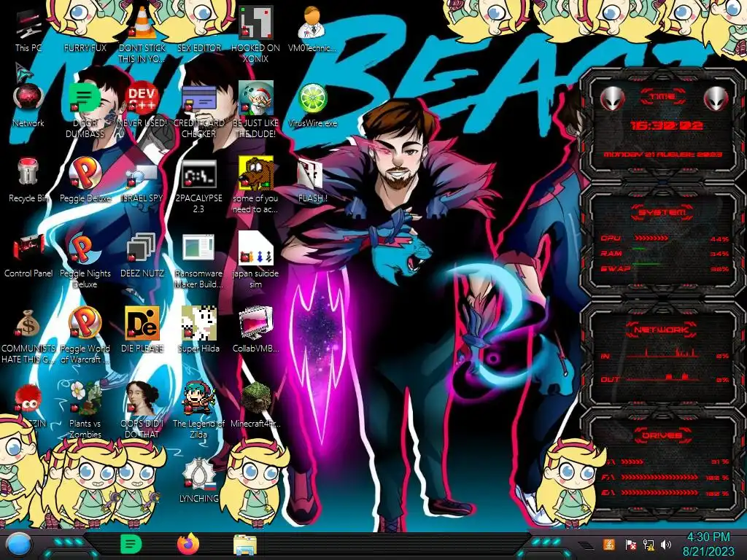Image resolution: width=747 pixels, height=560 pixels.
Task: Open OOPS DID I DO THAT portrait icon
Action: (x=142, y=411)
